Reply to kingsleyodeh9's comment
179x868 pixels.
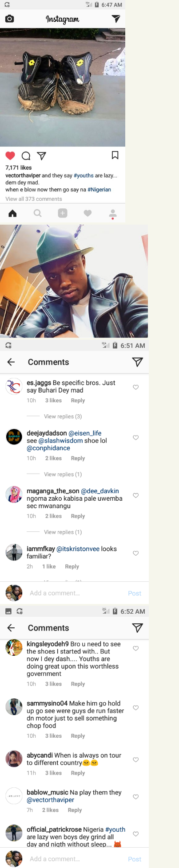78,684
